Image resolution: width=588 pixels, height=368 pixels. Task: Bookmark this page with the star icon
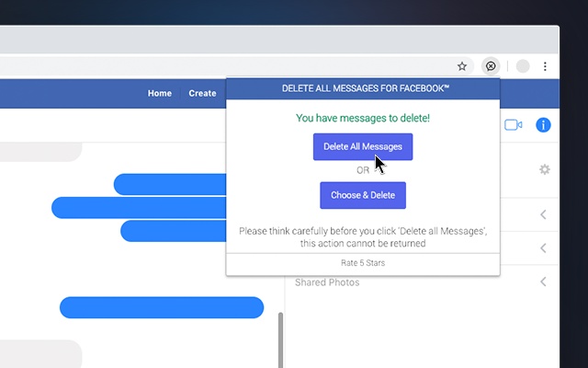point(462,66)
